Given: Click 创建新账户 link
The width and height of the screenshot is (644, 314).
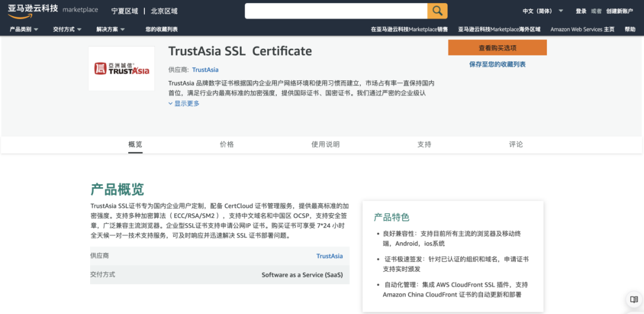Looking at the screenshot, I should (620, 11).
